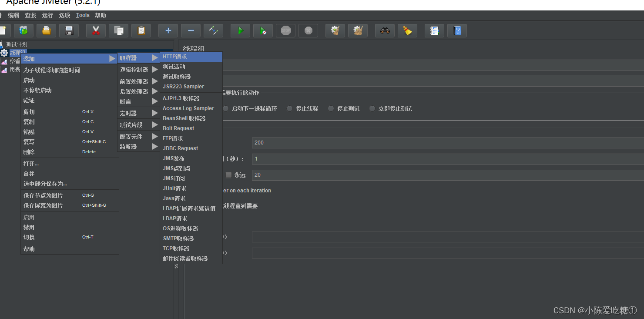The width and height of the screenshot is (644, 319).
Task: Choose OS进程取样器 entry
Action: [x=191, y=228]
